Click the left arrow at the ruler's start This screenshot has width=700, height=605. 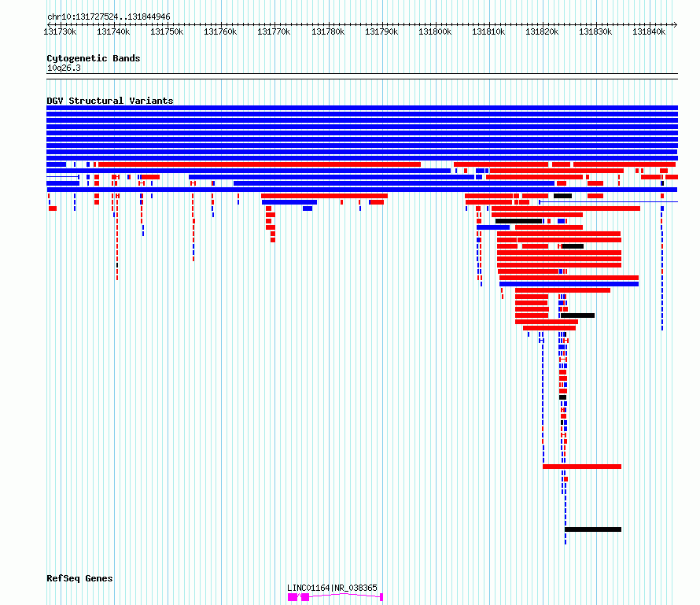(x=49, y=24)
